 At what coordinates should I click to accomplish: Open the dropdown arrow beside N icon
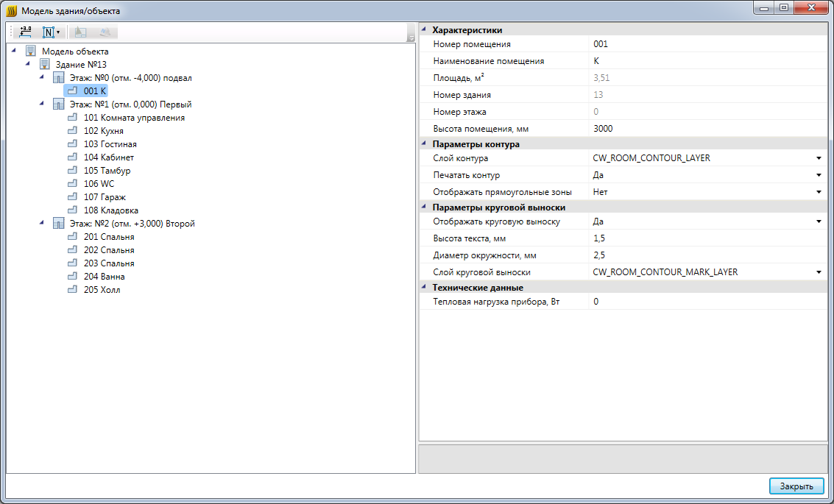tap(58, 32)
